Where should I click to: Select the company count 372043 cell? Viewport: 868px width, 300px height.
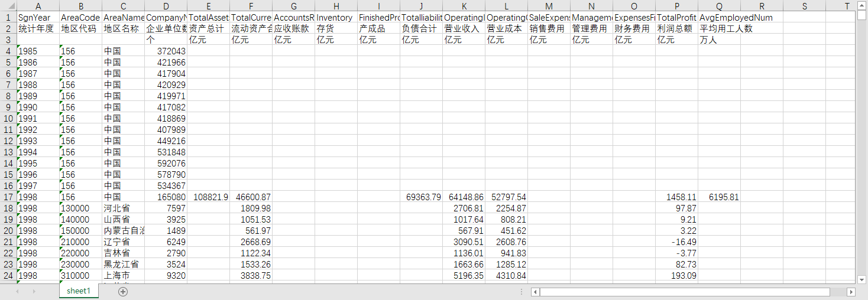(166, 51)
